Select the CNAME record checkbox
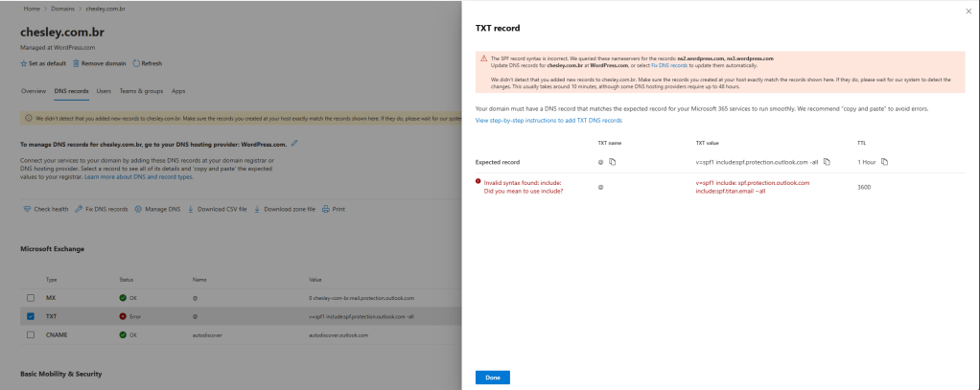The width and height of the screenshot is (980, 390). click(x=32, y=334)
